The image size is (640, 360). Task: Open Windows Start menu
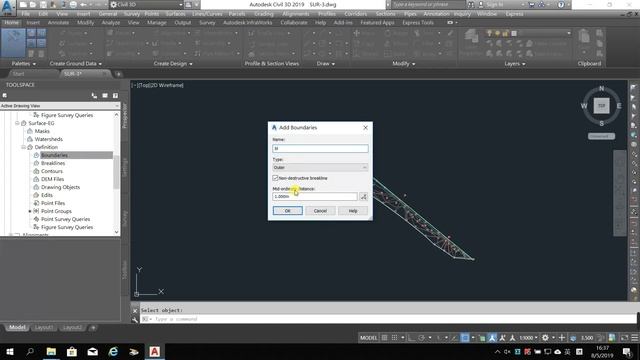pos(9,351)
